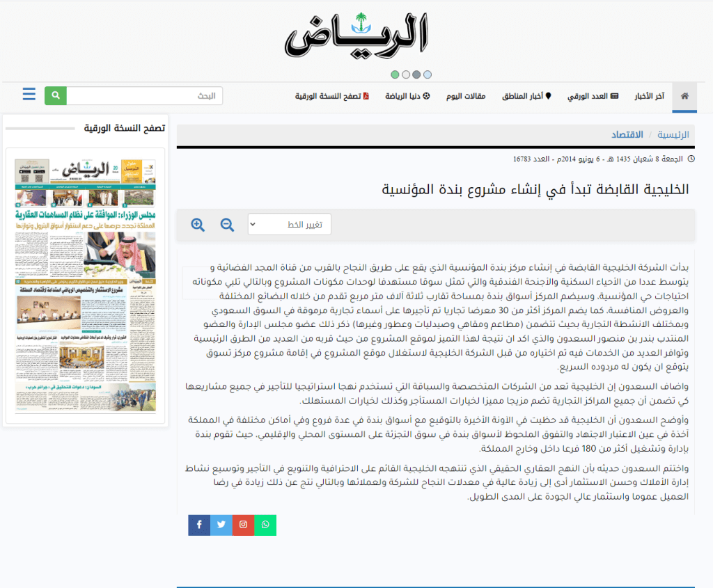The width and height of the screenshot is (713, 588).
Task: Open the print edition front page thumbnail
Action: click(x=86, y=286)
